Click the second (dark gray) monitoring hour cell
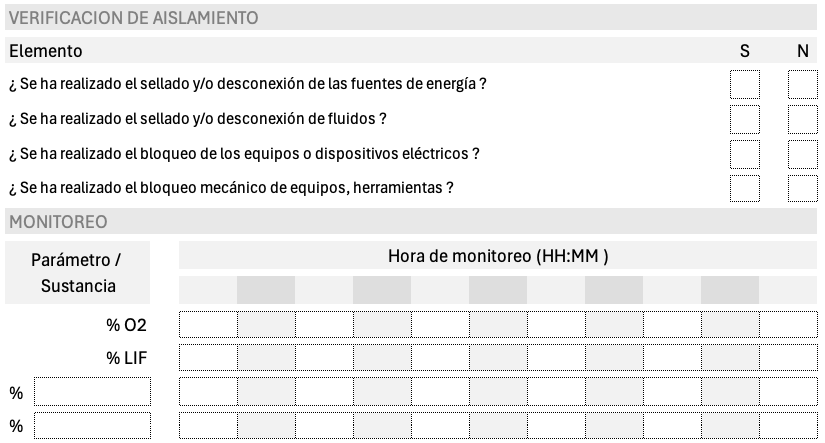825x443 pixels. click(266, 290)
